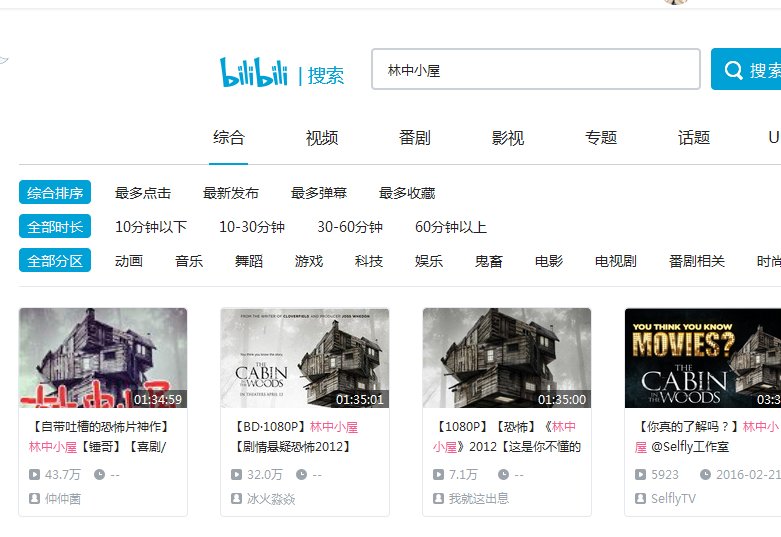This screenshot has height=537, width=781.
Task: Sort results by 最多收藏
Action: (x=407, y=193)
